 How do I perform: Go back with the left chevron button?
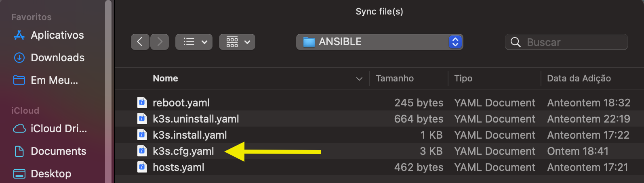pos(140,42)
